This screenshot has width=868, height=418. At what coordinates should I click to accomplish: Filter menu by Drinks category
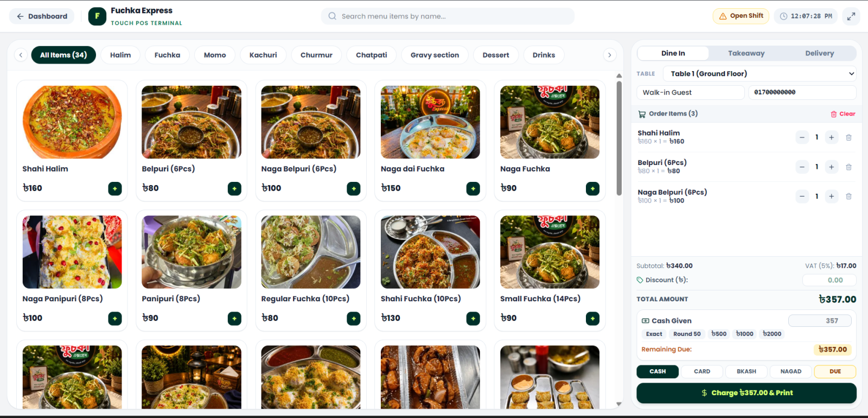[x=544, y=55]
